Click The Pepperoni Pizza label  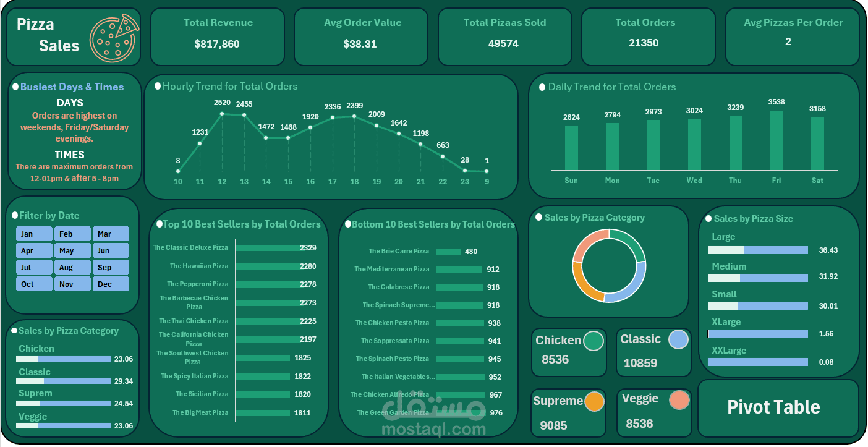198,284
